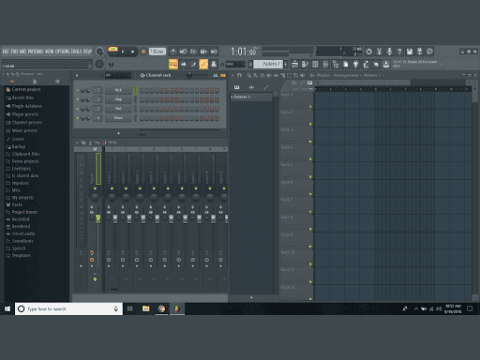Open the PATTERNS menu
480x360 pixels.
coord(36,51)
